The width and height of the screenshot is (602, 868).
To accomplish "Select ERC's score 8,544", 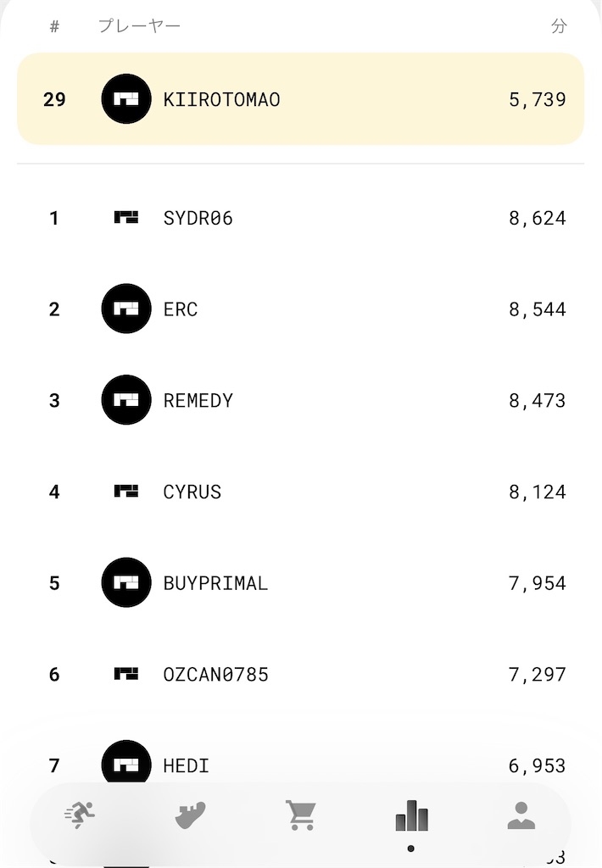I will point(538,309).
